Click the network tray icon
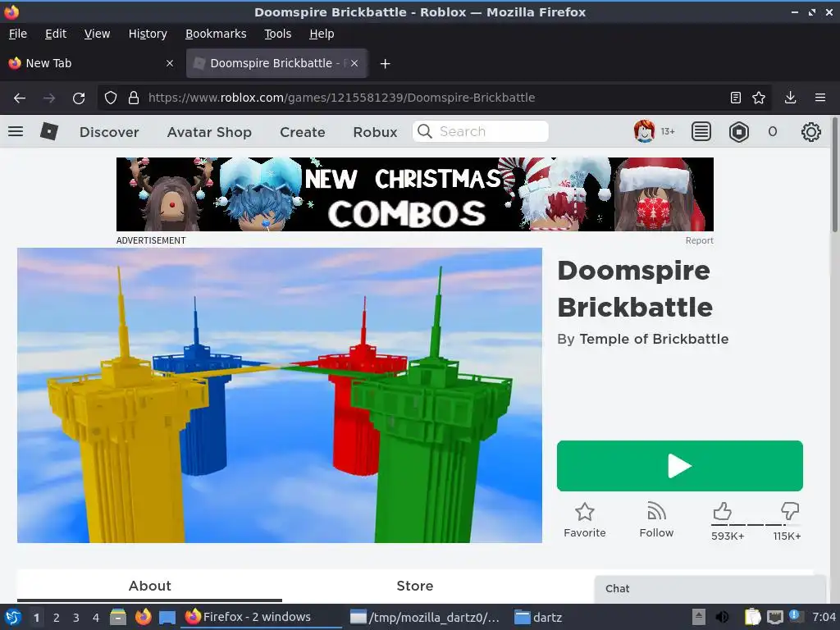Image resolution: width=840 pixels, height=630 pixels. tap(775, 617)
